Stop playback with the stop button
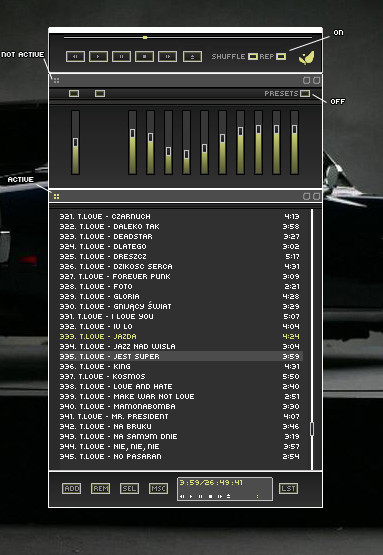383x555 pixels. click(x=144, y=56)
